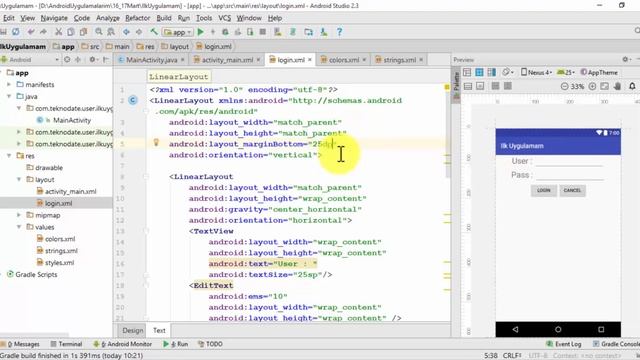The image size is (640, 360).
Task: Click the Undo arrow icon
Action: (x=31, y=32)
